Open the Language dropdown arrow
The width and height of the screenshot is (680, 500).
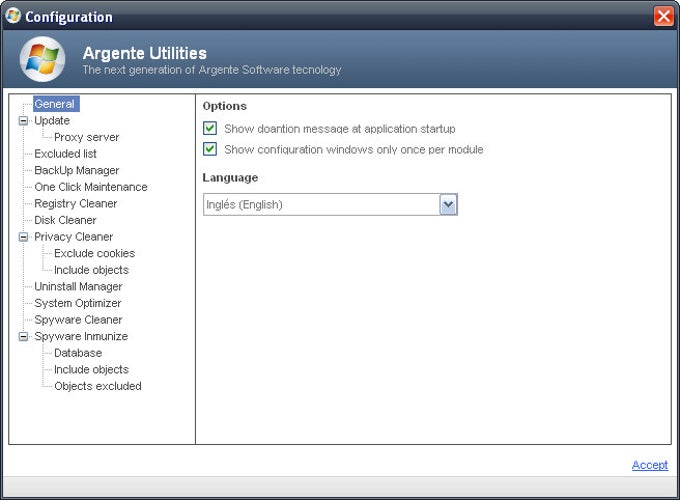click(x=448, y=204)
